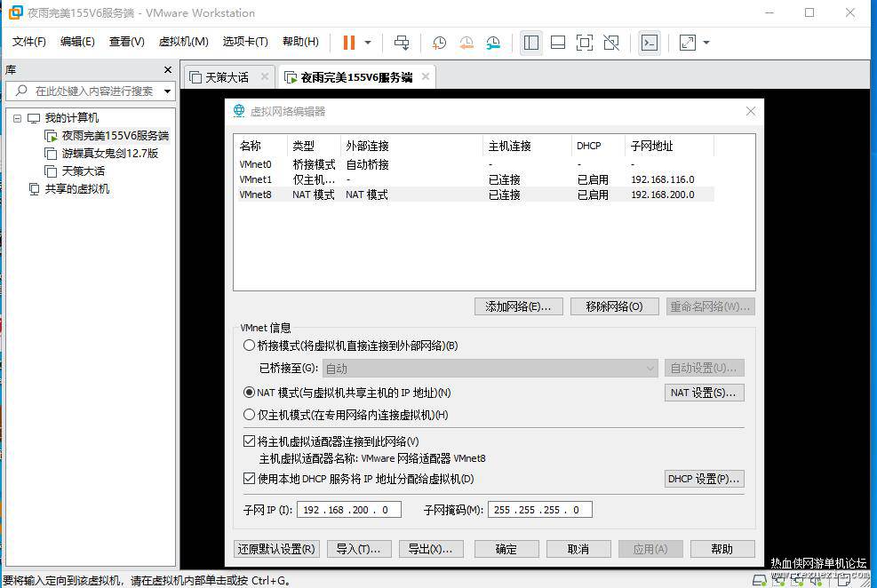Image resolution: width=877 pixels, height=588 pixels.
Task: Open the DHCP 设置(P)... button
Action: 704,479
